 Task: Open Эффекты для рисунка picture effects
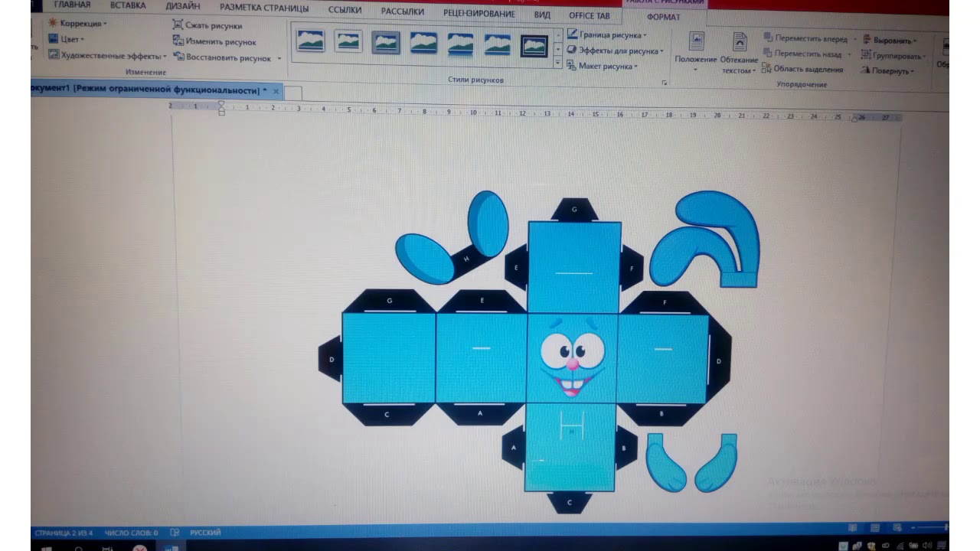tap(616, 51)
